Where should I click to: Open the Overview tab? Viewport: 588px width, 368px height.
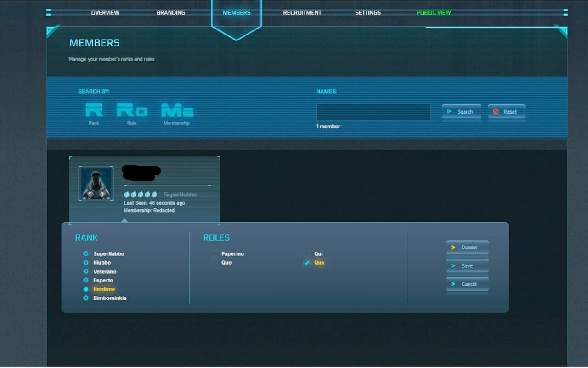click(x=105, y=13)
